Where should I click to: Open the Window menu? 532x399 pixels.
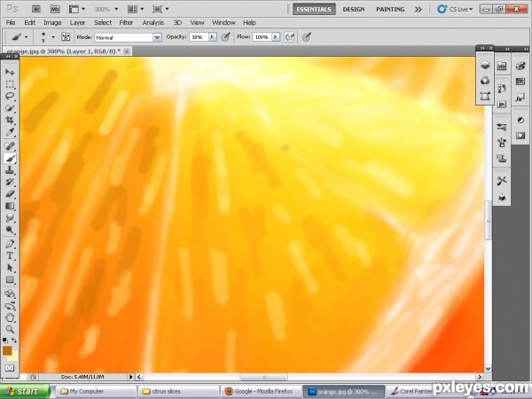pyautogui.click(x=223, y=23)
